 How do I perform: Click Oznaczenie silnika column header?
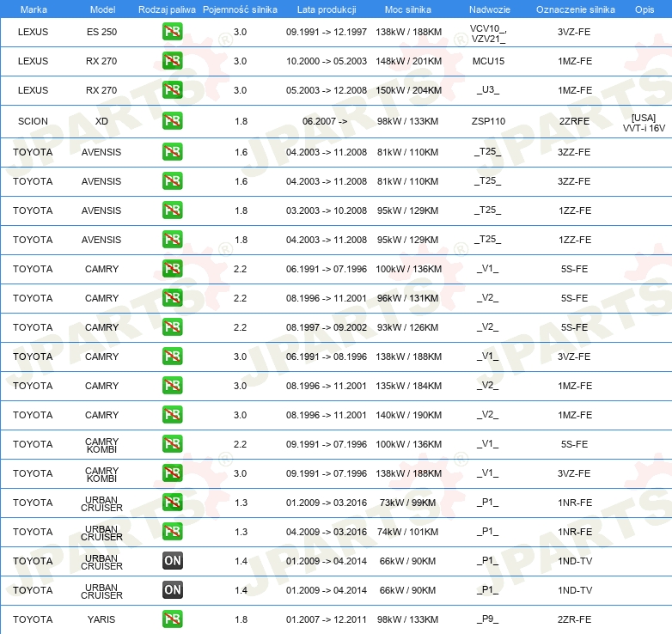(575, 9)
